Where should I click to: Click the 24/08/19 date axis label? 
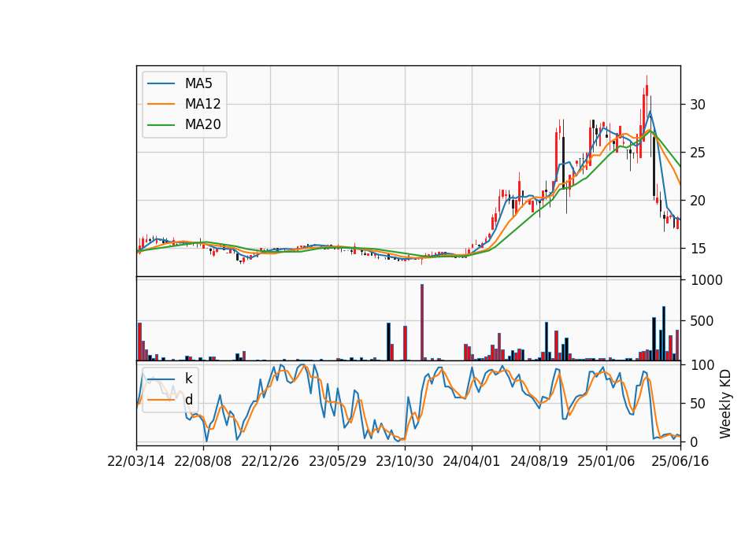pos(539,461)
